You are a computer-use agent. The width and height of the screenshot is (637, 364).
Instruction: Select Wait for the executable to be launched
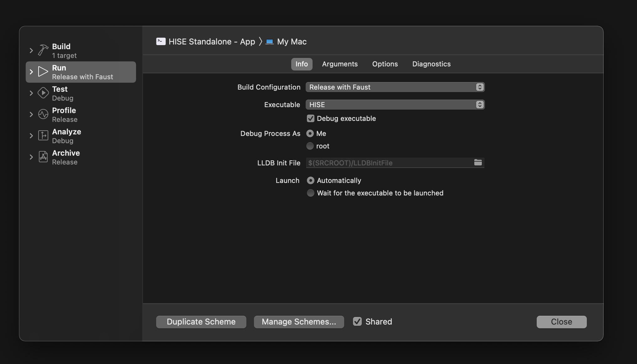coord(310,193)
